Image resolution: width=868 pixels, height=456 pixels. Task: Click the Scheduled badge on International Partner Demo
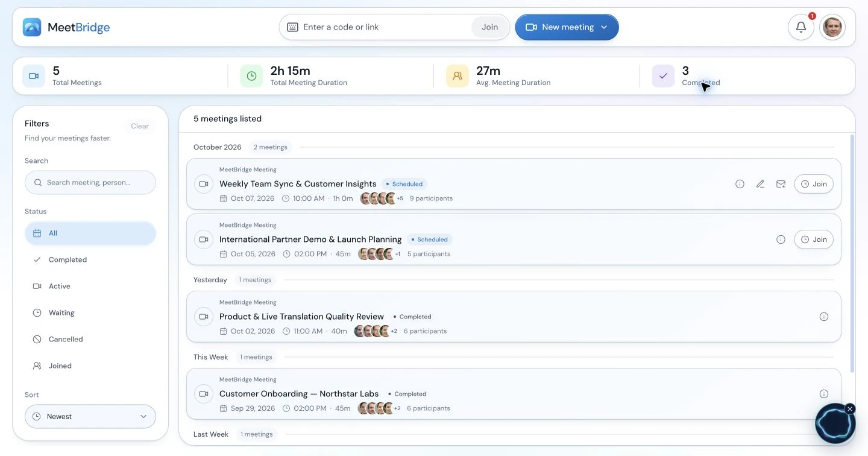(429, 239)
